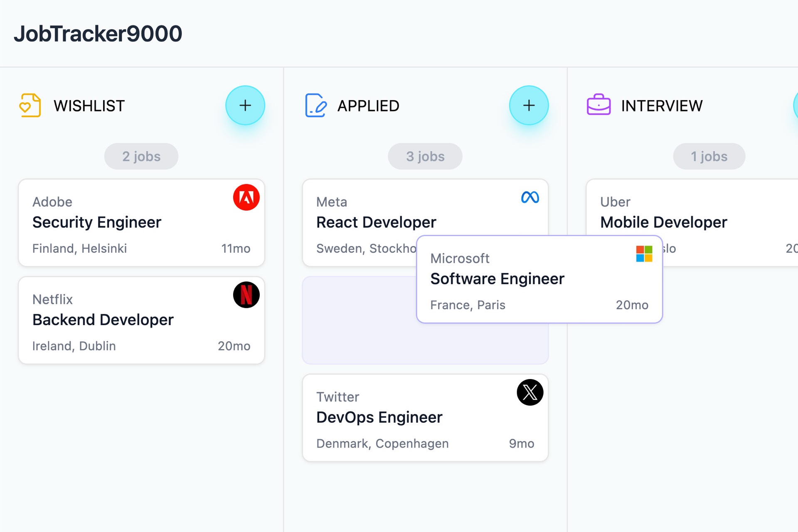Select the WISHLIST column heading

coord(89,106)
